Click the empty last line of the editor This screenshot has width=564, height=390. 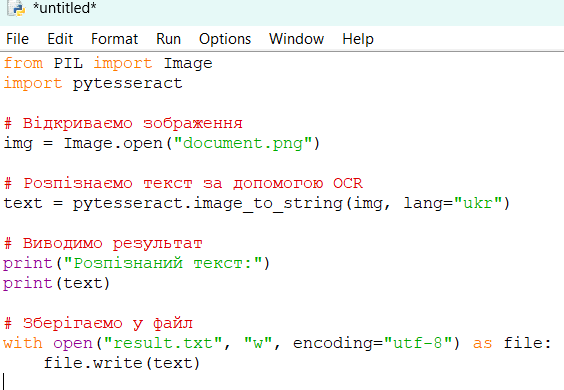tap(282, 381)
